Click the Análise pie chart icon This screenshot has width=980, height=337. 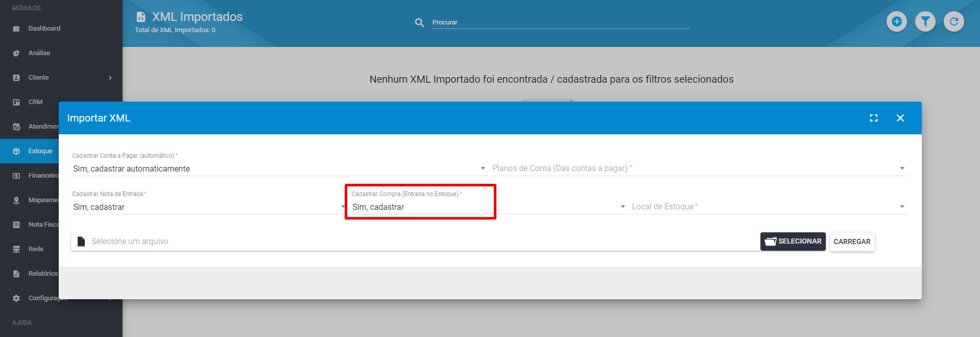click(x=16, y=53)
